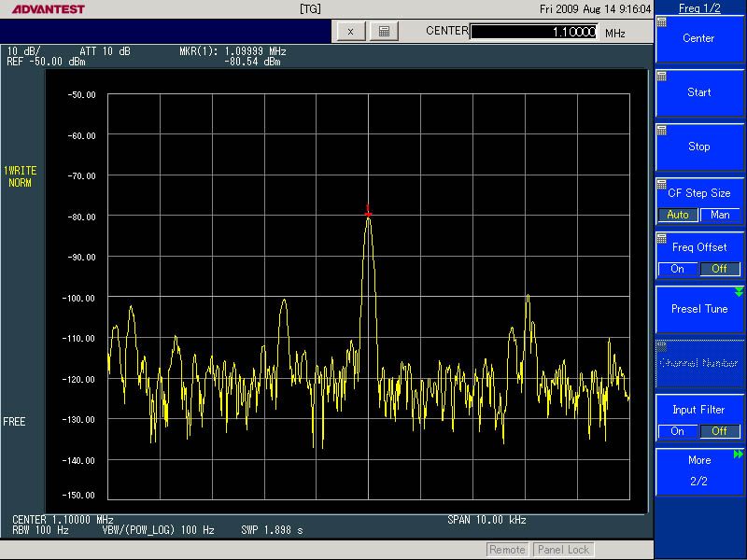Click the x cancel entry button

[x=350, y=31]
